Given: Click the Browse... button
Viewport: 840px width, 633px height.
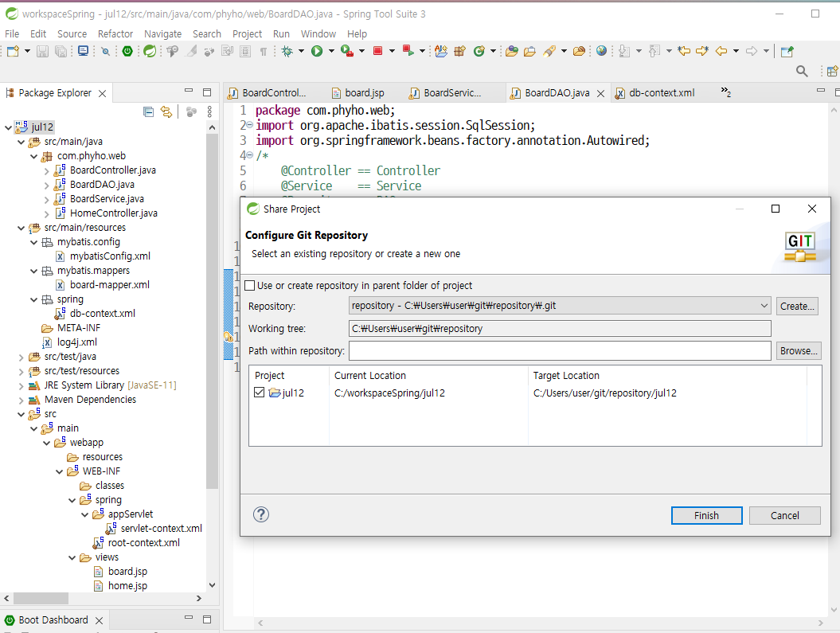Looking at the screenshot, I should point(799,350).
